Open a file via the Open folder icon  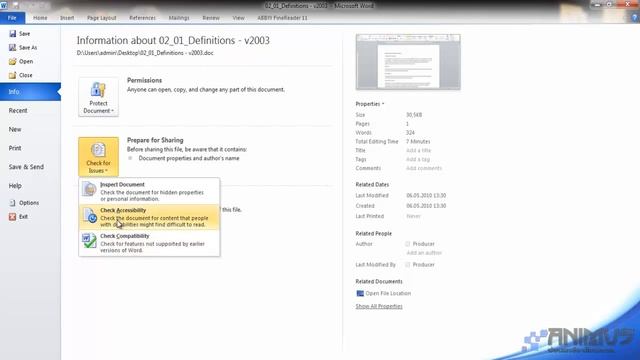[x=13, y=61]
